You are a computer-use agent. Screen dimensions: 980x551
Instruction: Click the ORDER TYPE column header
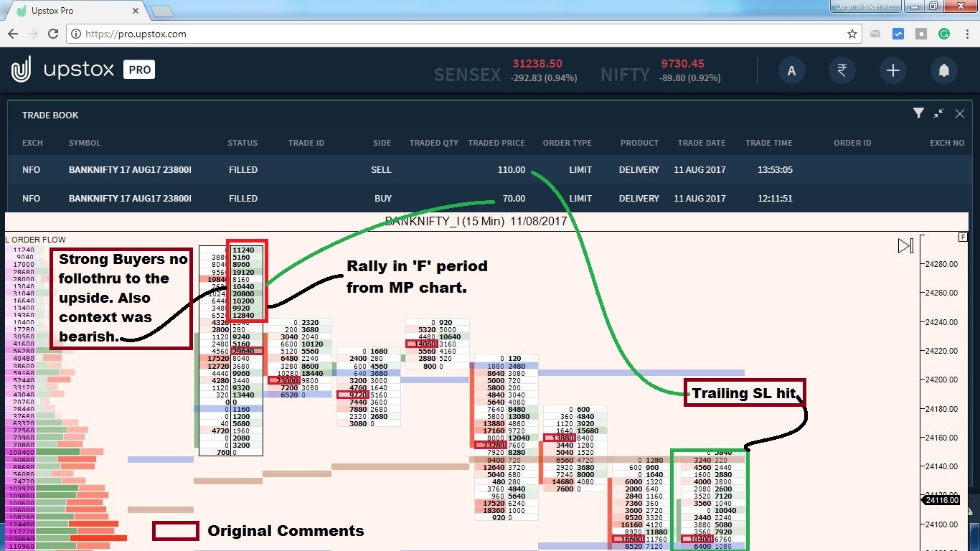(x=567, y=143)
